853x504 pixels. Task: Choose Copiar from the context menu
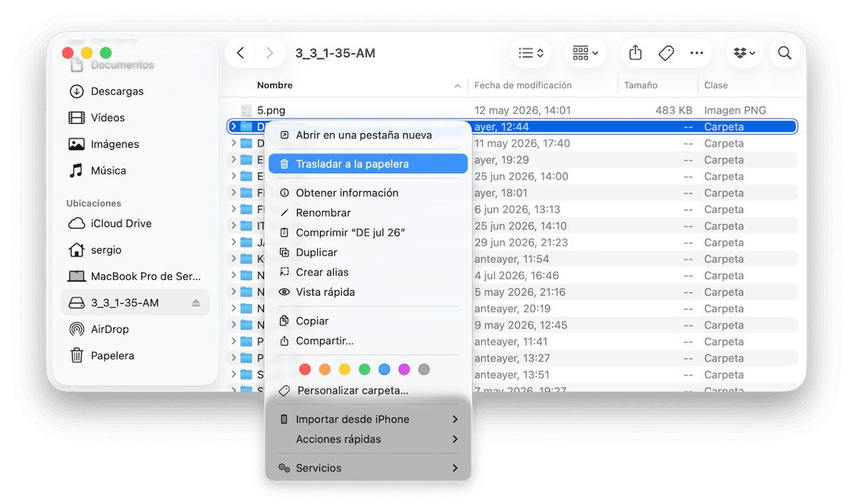click(368, 321)
